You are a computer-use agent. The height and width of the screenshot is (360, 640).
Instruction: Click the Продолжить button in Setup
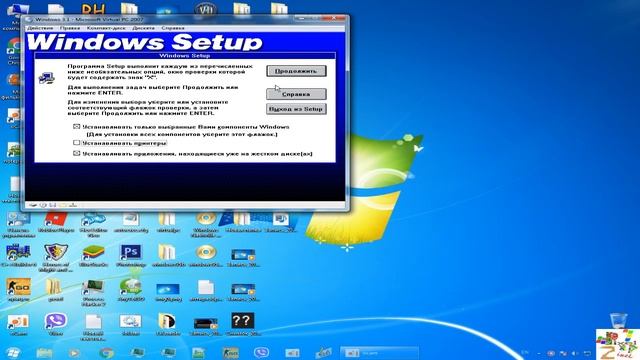[x=296, y=71]
